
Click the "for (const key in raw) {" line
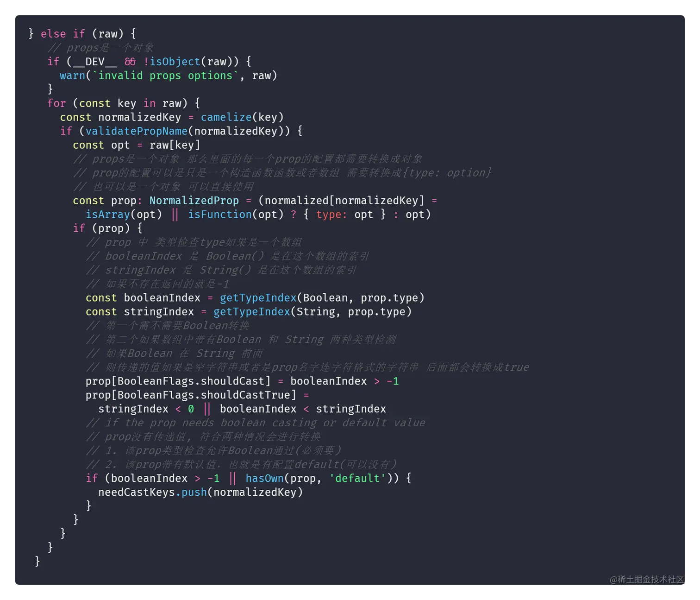[124, 103]
